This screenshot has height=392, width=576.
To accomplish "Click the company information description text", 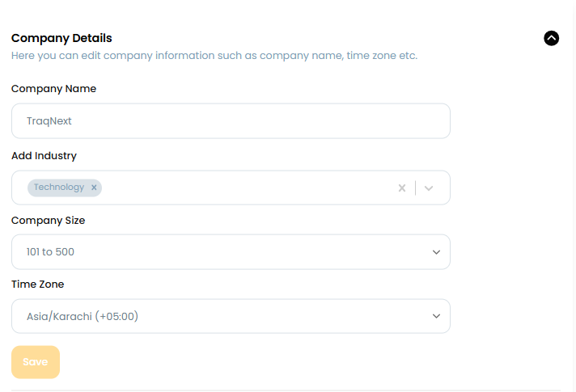I will pyautogui.click(x=214, y=56).
